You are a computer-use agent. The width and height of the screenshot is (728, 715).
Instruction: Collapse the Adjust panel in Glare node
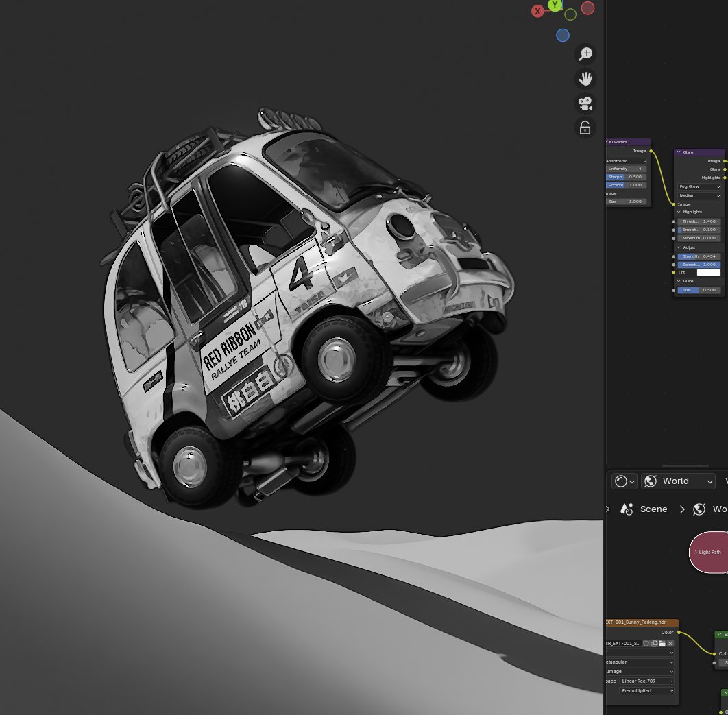click(679, 247)
